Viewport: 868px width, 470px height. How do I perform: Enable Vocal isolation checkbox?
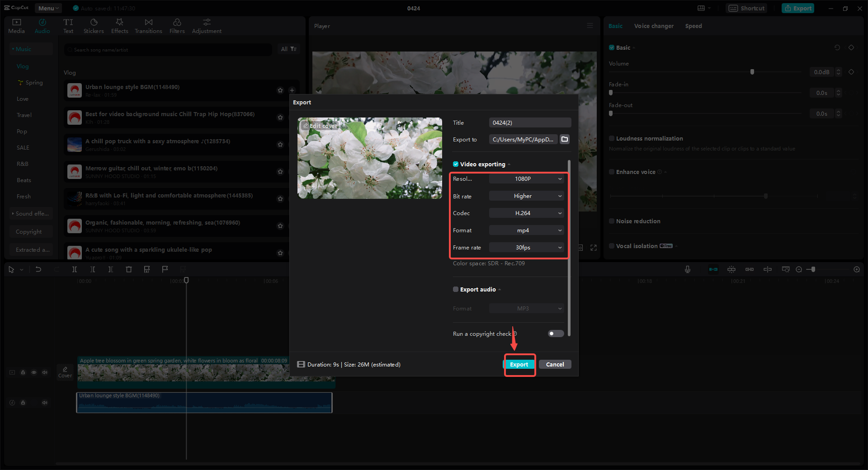pos(612,246)
